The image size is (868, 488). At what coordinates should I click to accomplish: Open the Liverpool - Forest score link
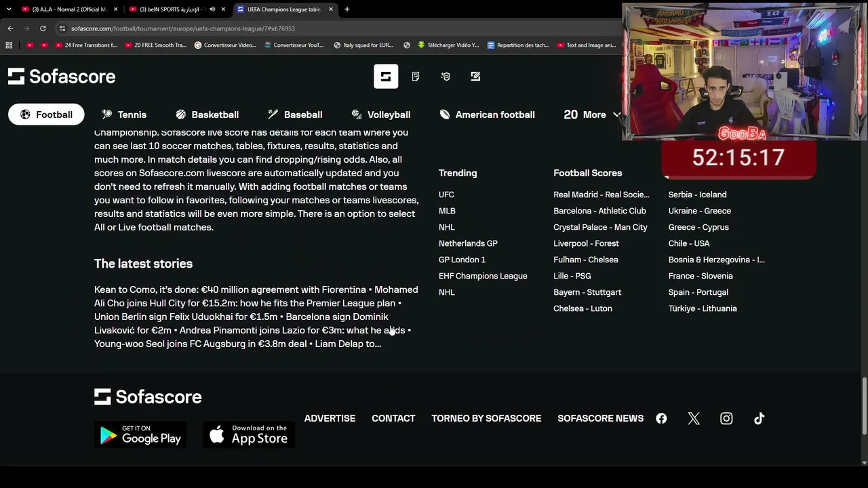coord(586,243)
